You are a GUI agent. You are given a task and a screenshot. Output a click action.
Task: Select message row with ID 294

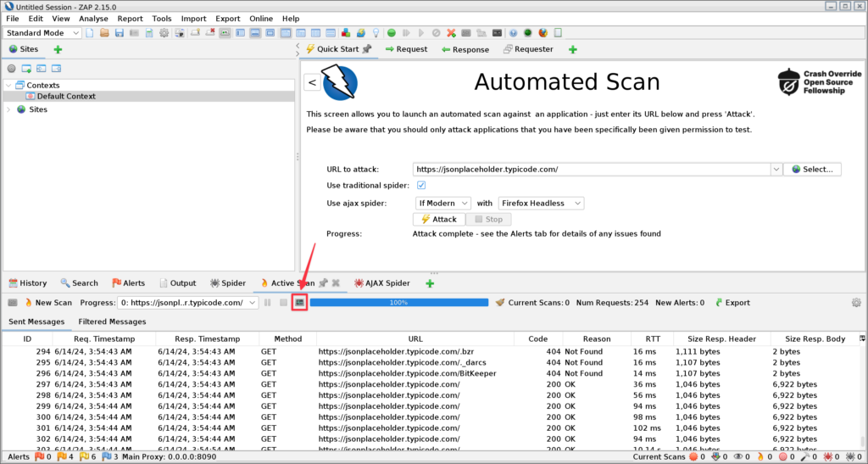tap(431, 351)
